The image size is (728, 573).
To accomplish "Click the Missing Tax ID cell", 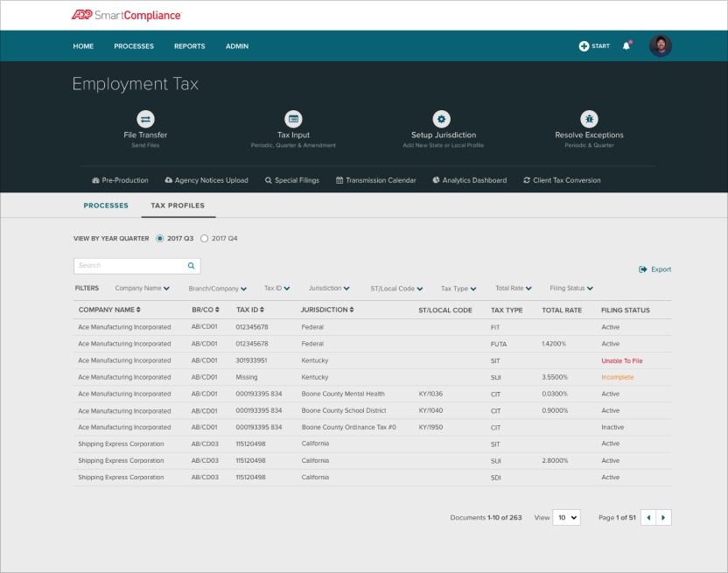I will coord(247,377).
